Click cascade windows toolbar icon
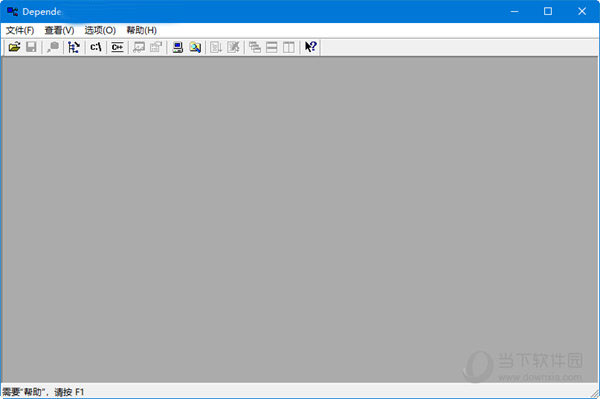Image resolution: width=600 pixels, height=399 pixels. tap(255, 47)
